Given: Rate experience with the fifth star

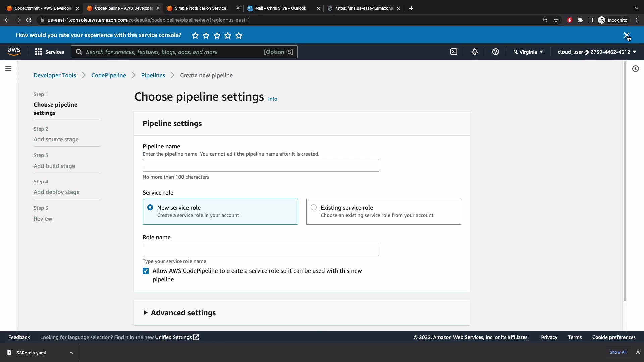Looking at the screenshot, I should click(239, 35).
